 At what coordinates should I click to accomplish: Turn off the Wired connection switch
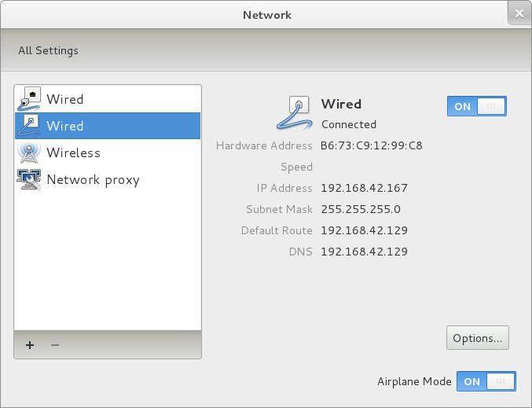pyautogui.click(x=476, y=106)
